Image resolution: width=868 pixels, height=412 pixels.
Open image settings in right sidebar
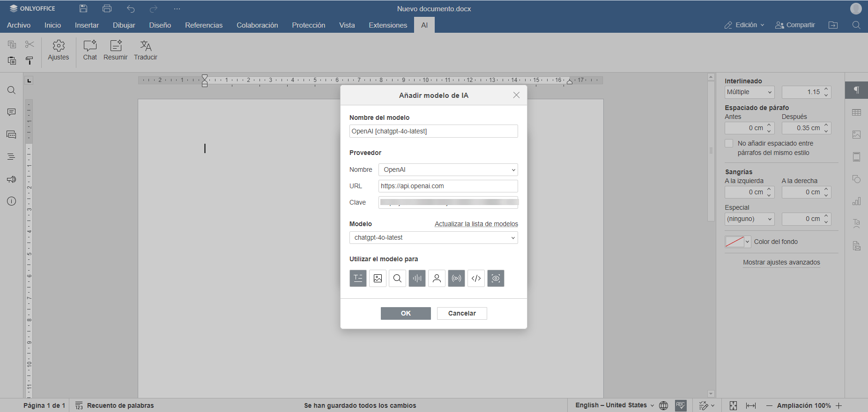coord(856,134)
